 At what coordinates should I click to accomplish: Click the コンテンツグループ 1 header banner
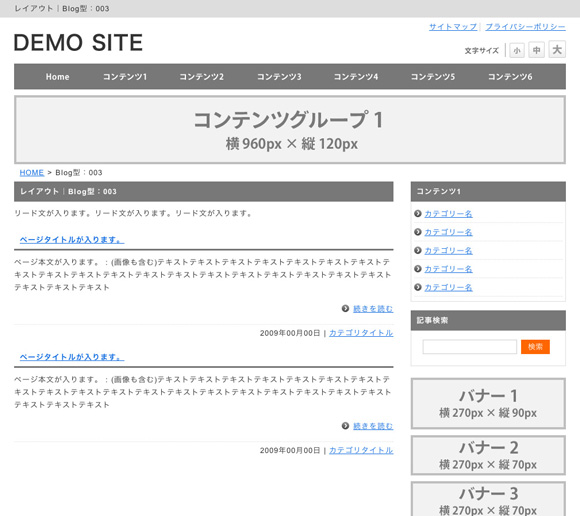coord(290,129)
